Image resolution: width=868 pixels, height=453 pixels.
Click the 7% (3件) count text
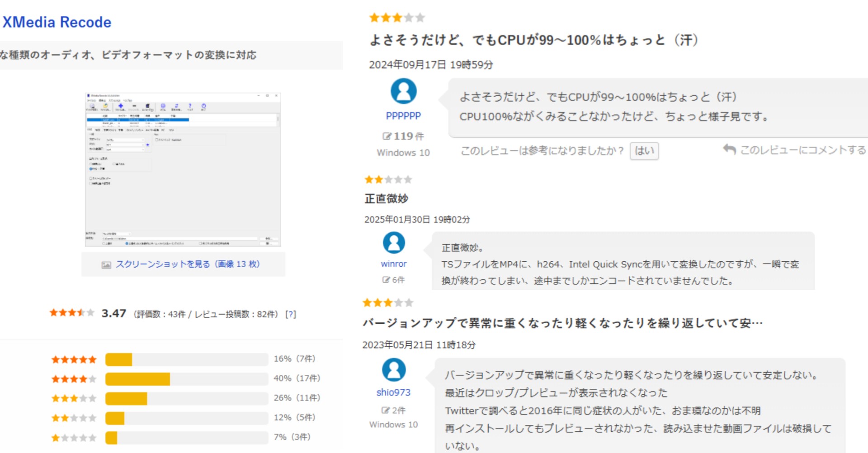(x=292, y=437)
